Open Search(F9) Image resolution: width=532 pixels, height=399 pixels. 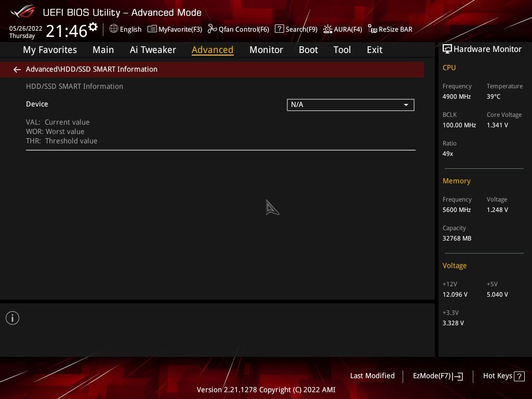(x=296, y=29)
